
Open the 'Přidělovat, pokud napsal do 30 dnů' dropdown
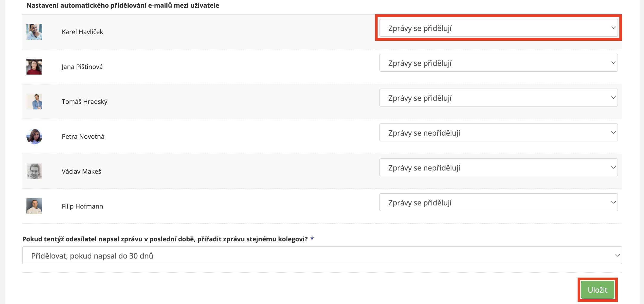click(322, 256)
